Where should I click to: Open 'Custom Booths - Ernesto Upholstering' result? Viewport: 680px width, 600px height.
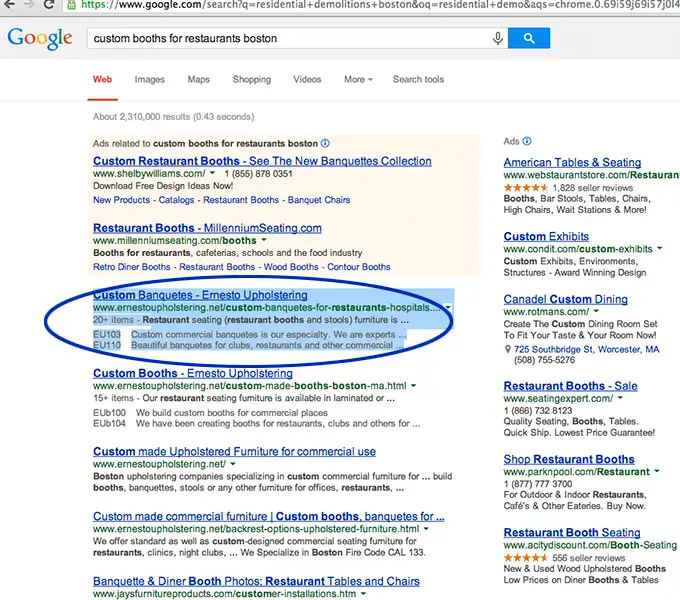tap(179, 373)
